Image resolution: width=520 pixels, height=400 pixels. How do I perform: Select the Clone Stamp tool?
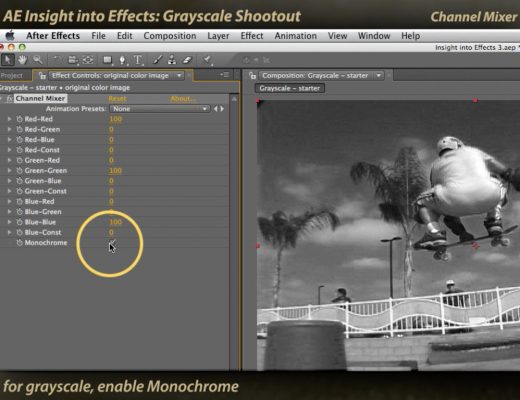coord(172,60)
